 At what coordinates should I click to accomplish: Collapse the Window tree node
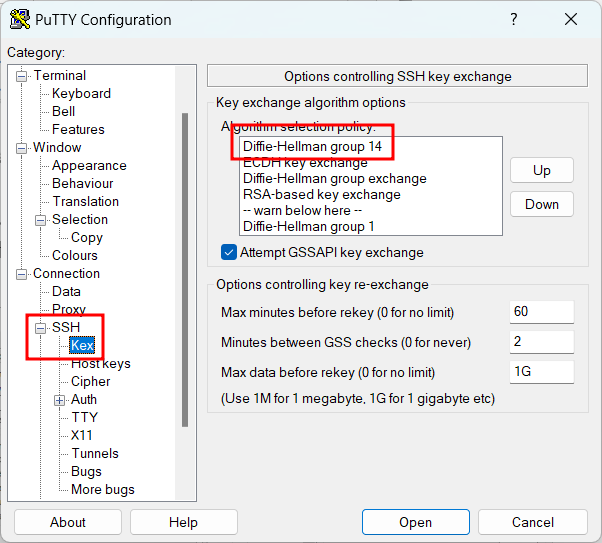point(22,148)
